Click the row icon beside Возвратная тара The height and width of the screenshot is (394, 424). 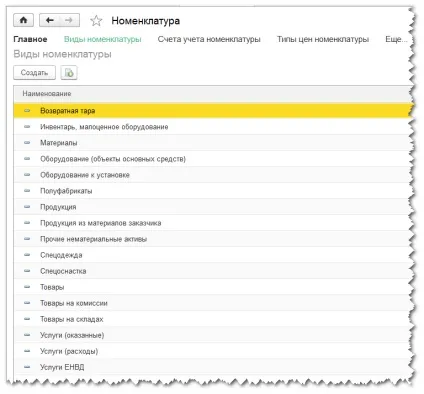[27, 111]
